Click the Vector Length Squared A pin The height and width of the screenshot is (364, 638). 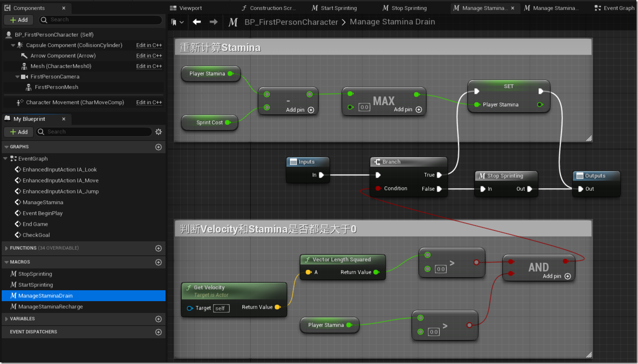(308, 272)
